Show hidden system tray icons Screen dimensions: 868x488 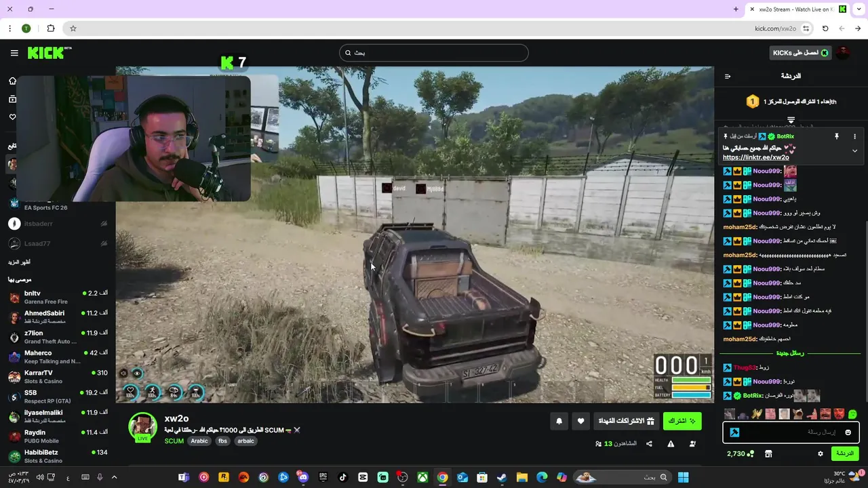click(x=114, y=477)
